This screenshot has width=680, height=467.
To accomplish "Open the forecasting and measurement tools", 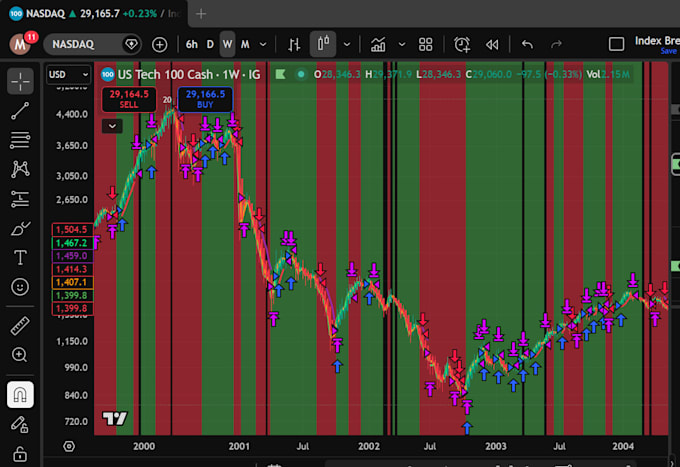I will (20, 199).
